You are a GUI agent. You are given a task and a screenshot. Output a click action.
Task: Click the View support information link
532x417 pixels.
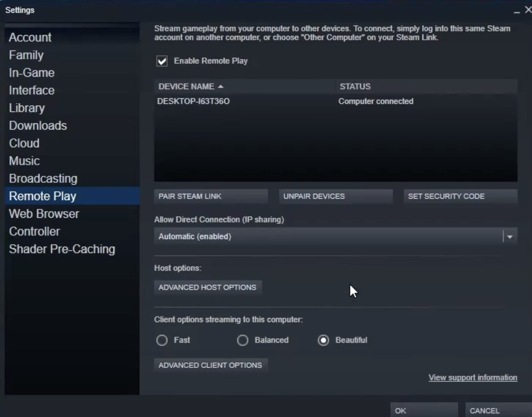473,377
